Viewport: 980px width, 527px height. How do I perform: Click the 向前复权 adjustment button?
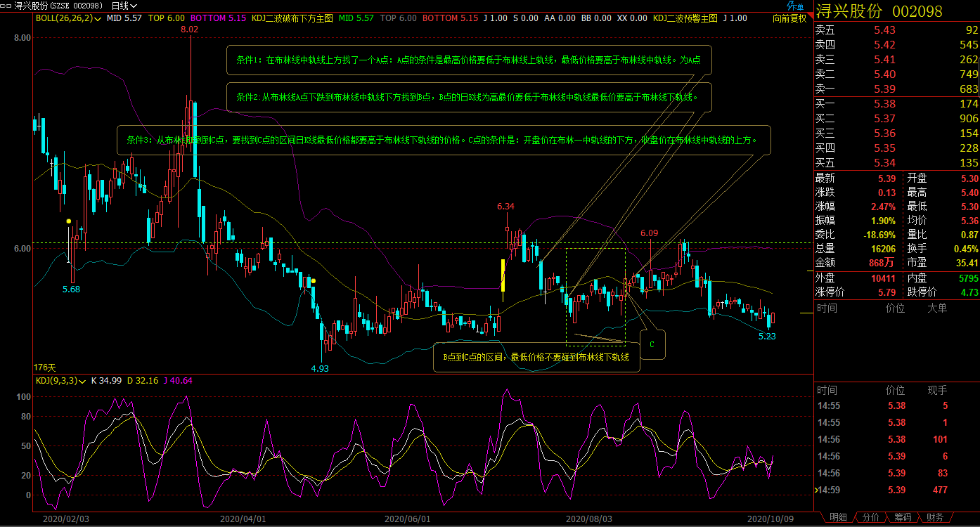[789, 18]
